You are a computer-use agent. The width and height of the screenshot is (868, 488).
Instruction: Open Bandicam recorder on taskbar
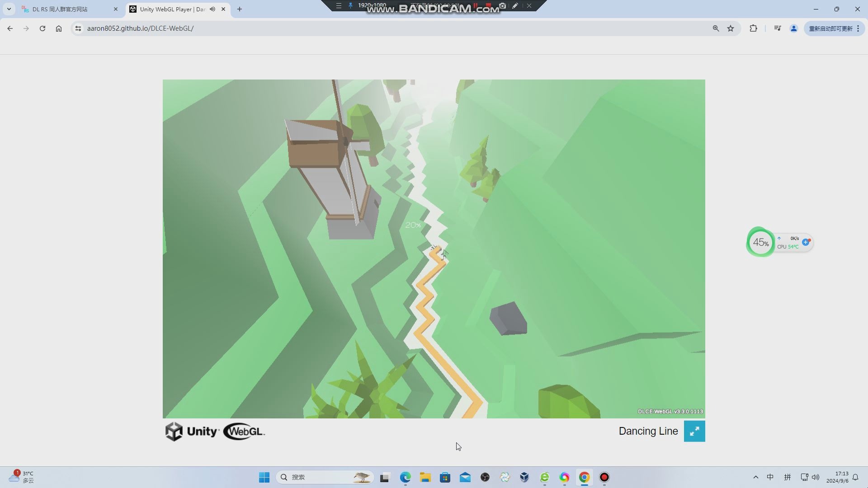(604, 477)
